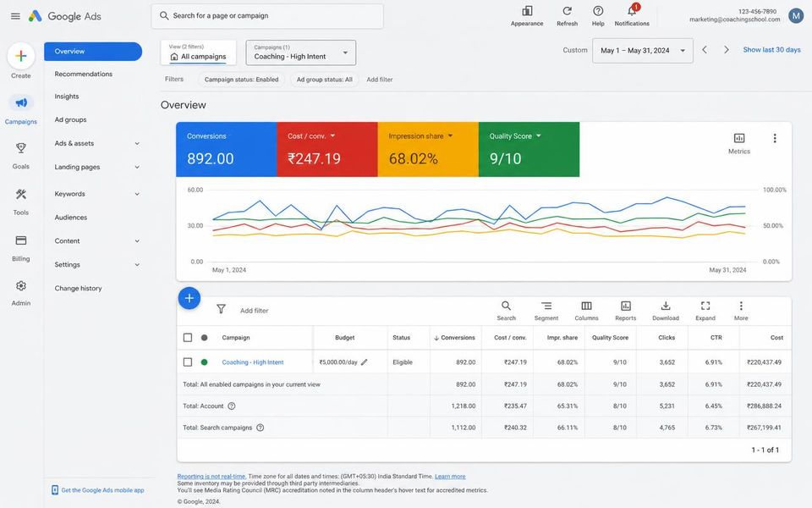Toggle the Coaching - High Intent status dot
The image size is (812, 508).
pos(204,362)
